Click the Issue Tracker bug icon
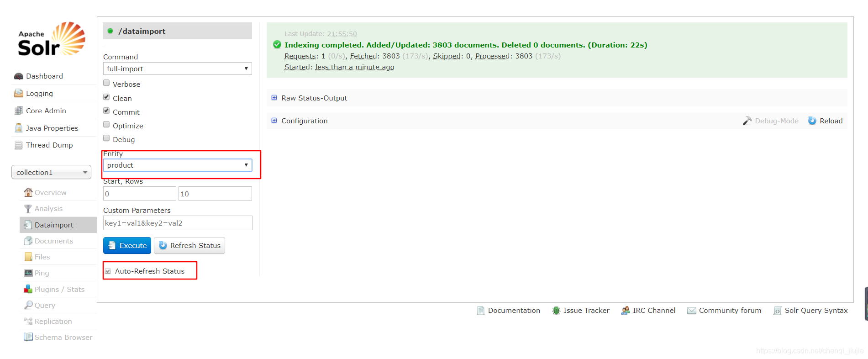The width and height of the screenshot is (868, 359). click(x=556, y=311)
